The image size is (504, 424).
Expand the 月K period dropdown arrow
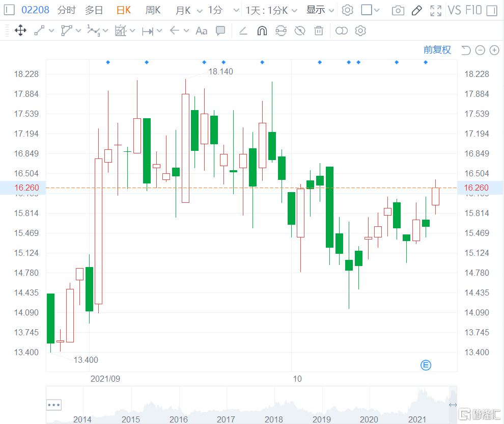(198, 10)
